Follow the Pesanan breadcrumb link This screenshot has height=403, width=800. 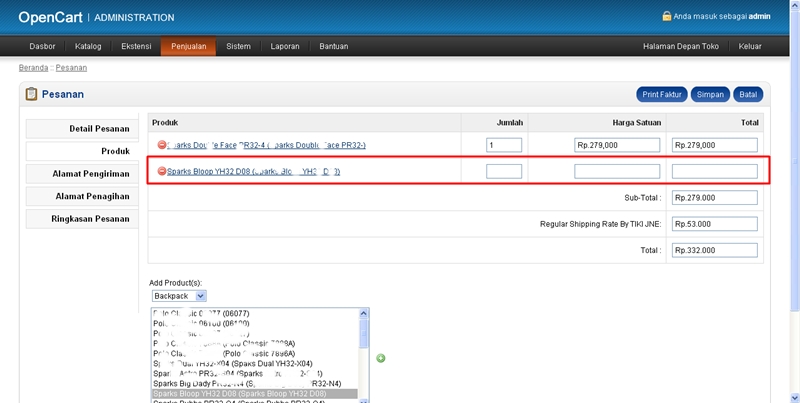tap(71, 68)
